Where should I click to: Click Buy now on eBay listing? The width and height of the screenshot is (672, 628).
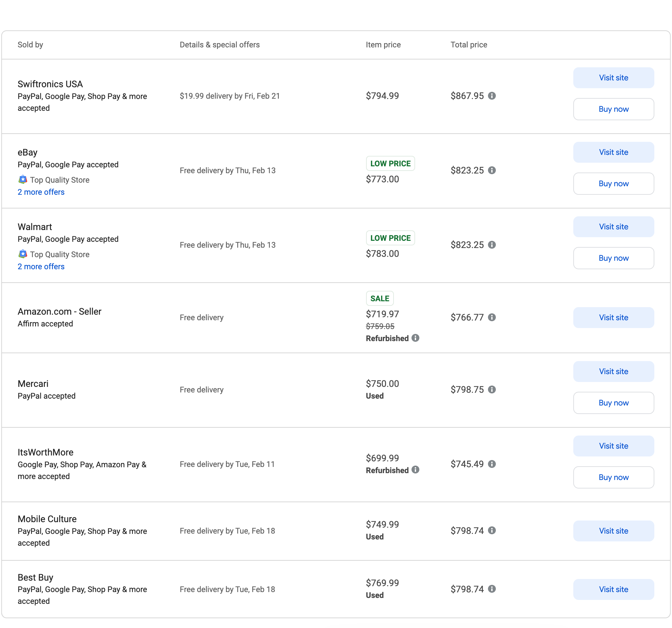613,184
